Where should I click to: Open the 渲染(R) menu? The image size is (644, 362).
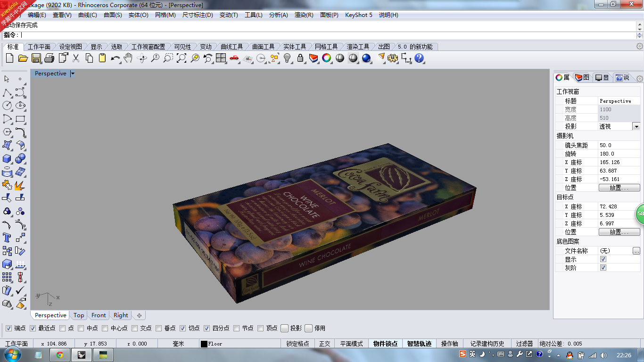[304, 15]
